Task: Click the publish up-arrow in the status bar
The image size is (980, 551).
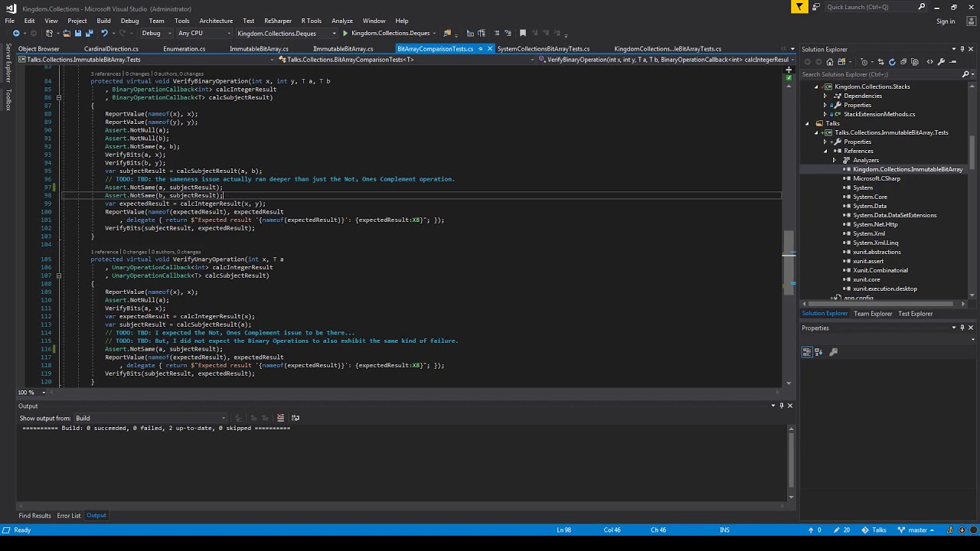Action: tap(811, 530)
